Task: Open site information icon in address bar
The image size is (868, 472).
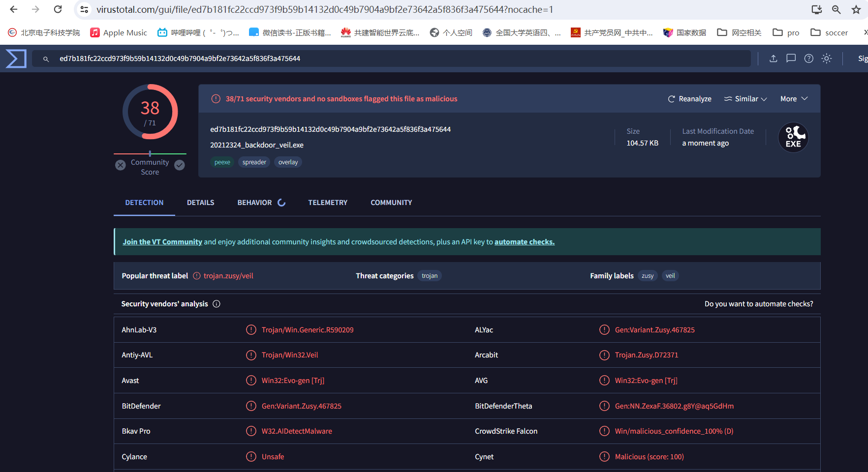Action: 84,9
